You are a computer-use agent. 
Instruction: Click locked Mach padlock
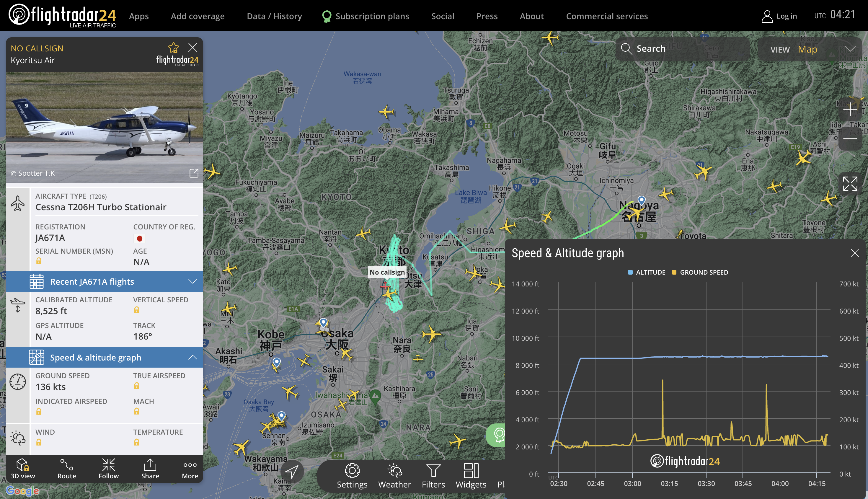coord(136,411)
